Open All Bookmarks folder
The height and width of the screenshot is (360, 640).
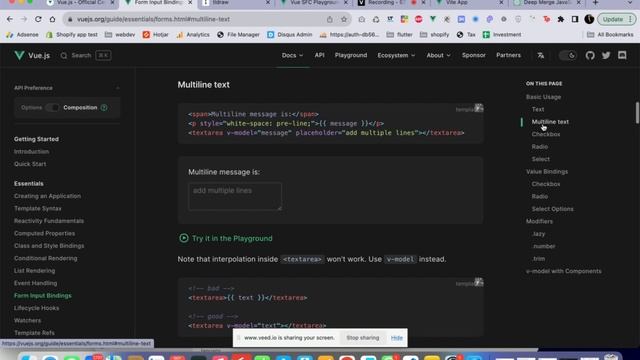pos(610,35)
